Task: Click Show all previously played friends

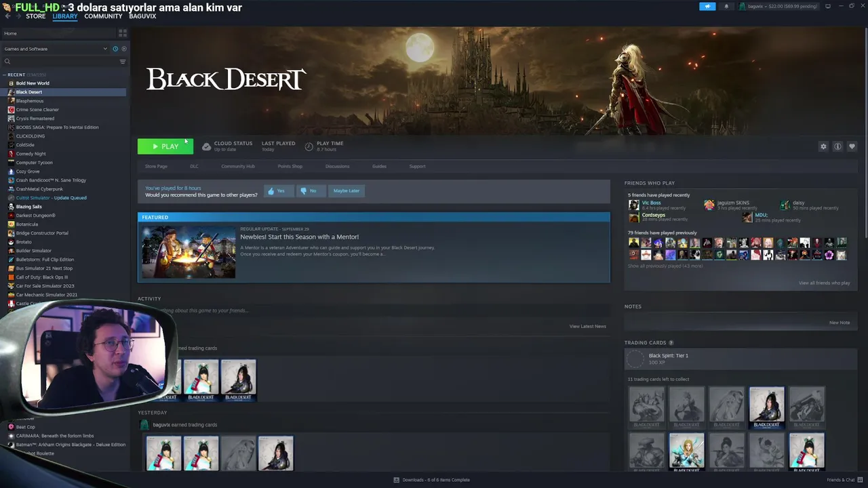Action: tap(665, 266)
